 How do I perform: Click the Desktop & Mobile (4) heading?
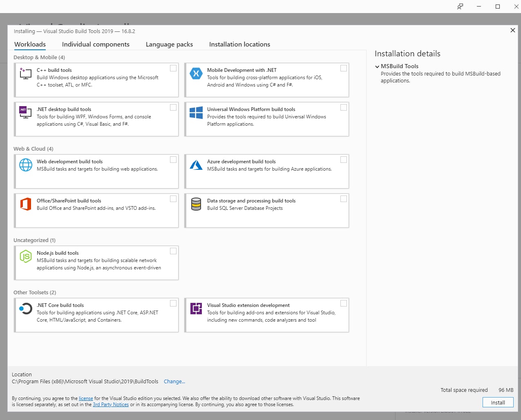(x=39, y=57)
